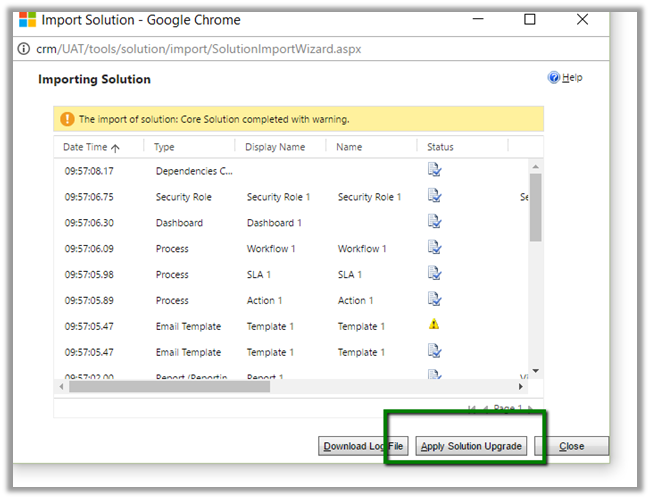The image size is (650, 499).
Task: Click the horizontal scrollbar thumb under the grid
Action: click(x=170, y=386)
